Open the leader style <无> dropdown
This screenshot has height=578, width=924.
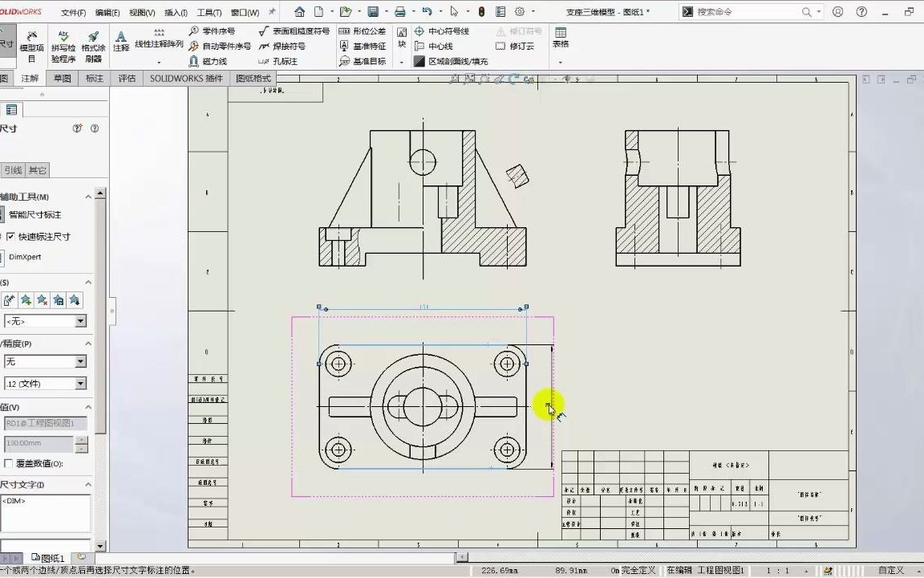coord(79,321)
